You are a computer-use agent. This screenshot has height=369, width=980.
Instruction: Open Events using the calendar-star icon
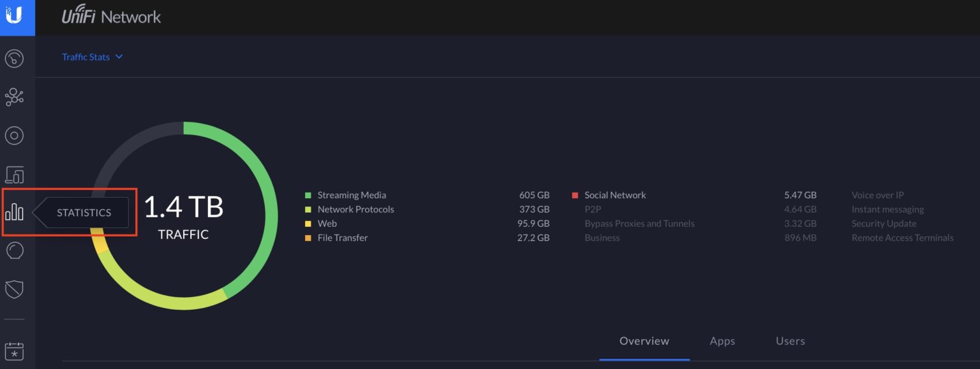point(15,351)
